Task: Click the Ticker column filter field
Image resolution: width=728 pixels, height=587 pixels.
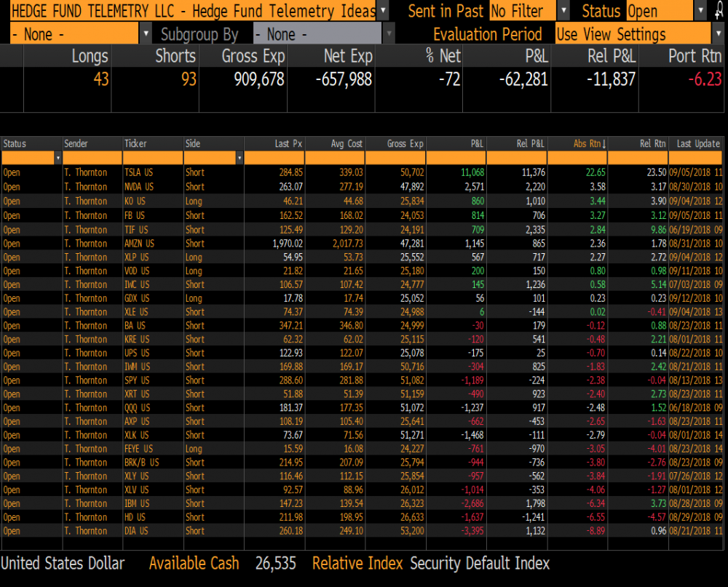Action: coord(153,159)
